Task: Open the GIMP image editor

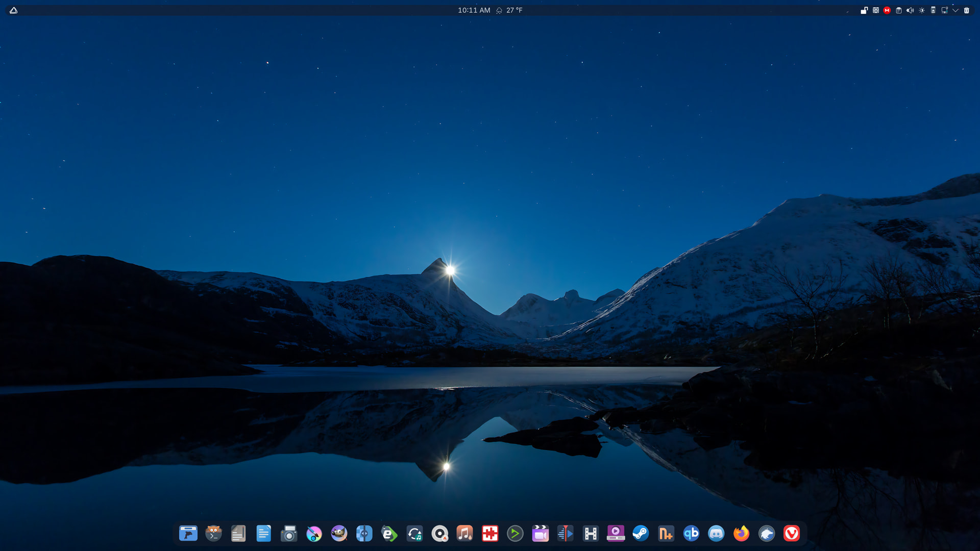Action: click(x=339, y=534)
